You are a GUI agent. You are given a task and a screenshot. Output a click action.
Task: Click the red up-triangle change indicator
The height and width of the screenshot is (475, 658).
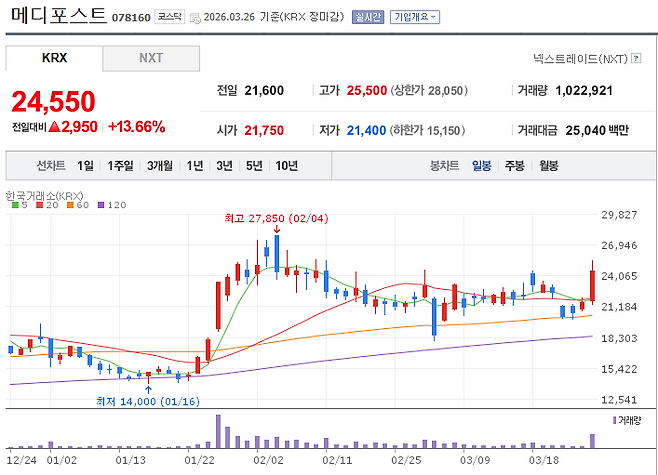pos(55,126)
